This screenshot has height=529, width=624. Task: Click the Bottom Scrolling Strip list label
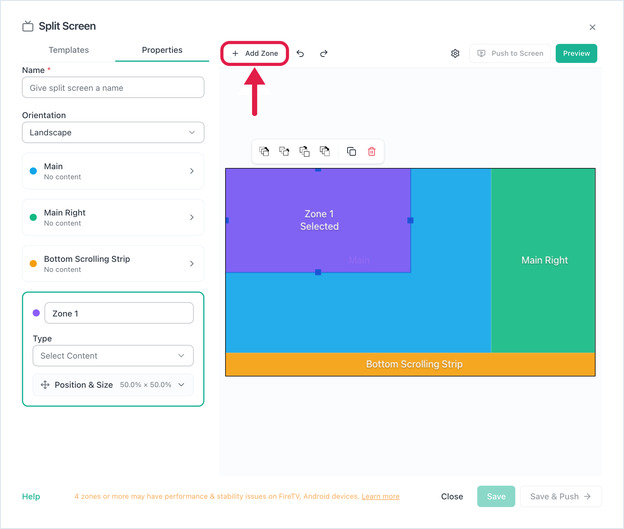[x=87, y=259]
